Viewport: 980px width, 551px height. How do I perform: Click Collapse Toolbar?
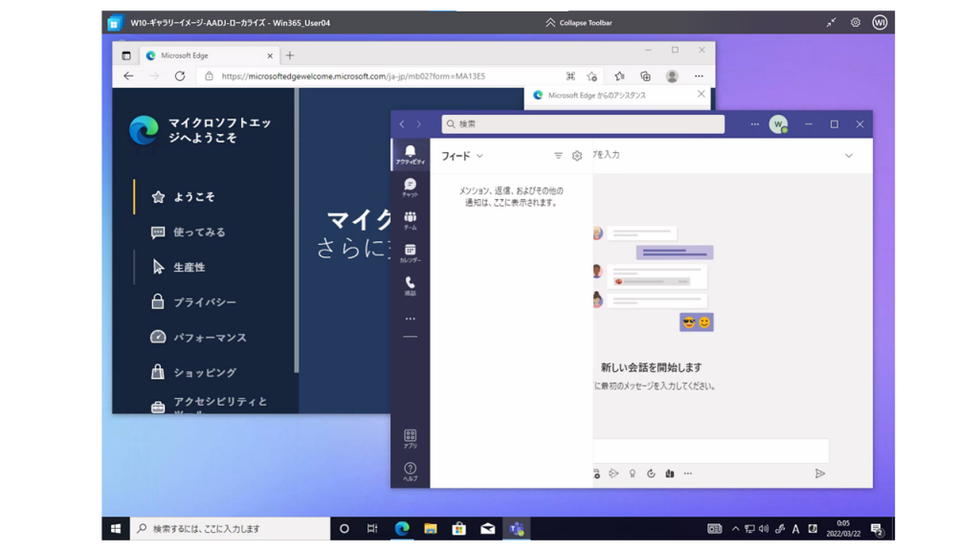[x=579, y=23]
